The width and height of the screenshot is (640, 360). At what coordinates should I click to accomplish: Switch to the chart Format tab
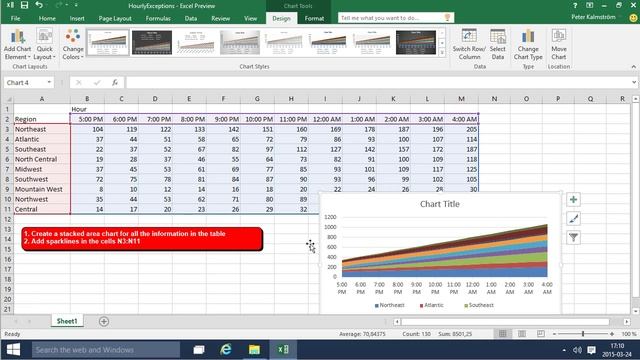314,18
